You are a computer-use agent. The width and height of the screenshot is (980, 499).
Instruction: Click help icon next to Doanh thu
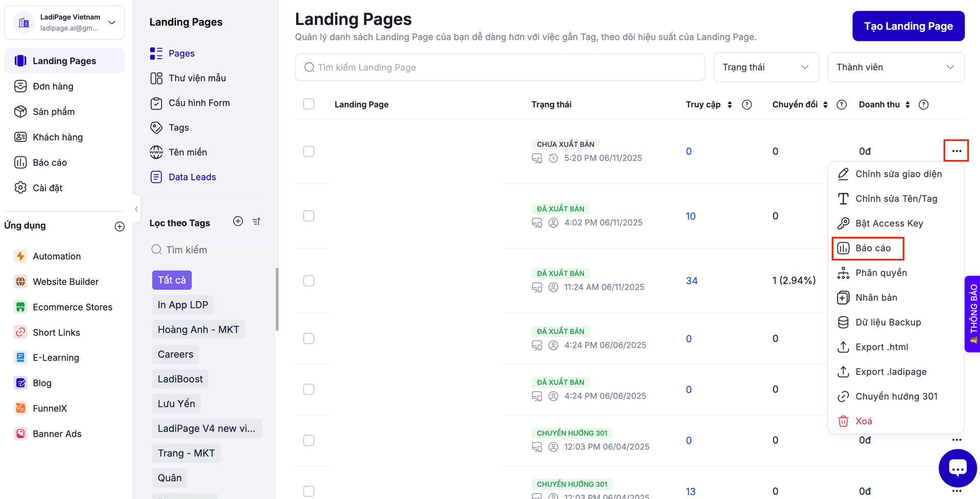click(x=923, y=105)
